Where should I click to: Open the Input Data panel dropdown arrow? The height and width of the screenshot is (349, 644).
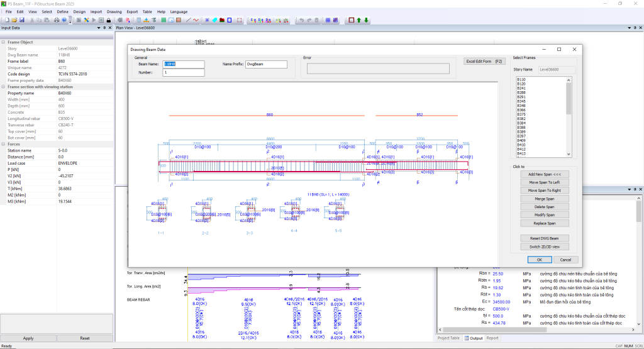click(x=99, y=28)
